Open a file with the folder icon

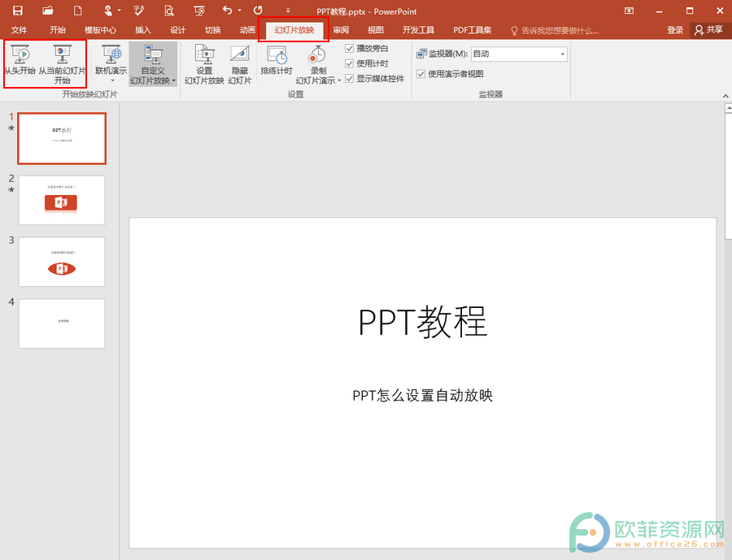48,11
